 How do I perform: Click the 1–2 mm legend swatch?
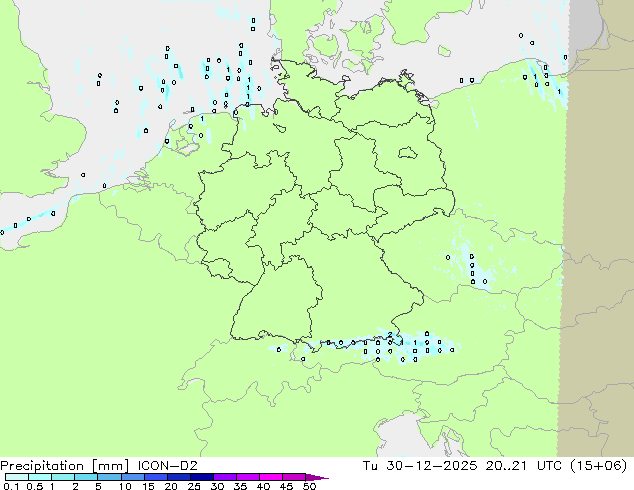pyautogui.click(x=63, y=477)
